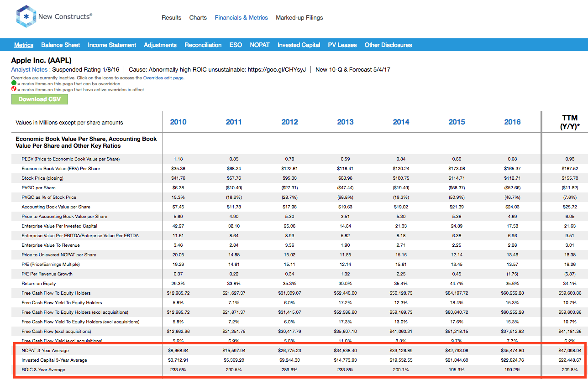Screen dimensions: 588x379
Task: Click 2014 Invested Capital average $19,552.55
Action: click(x=401, y=360)
